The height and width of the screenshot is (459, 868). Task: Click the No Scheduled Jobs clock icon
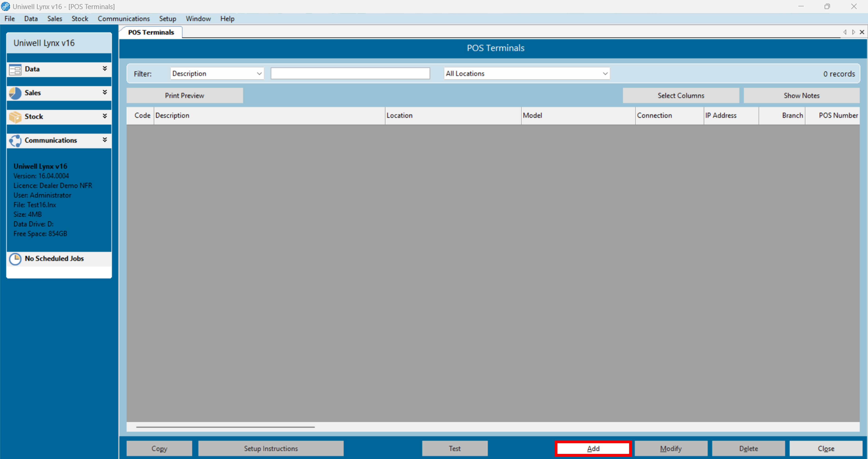click(x=15, y=259)
